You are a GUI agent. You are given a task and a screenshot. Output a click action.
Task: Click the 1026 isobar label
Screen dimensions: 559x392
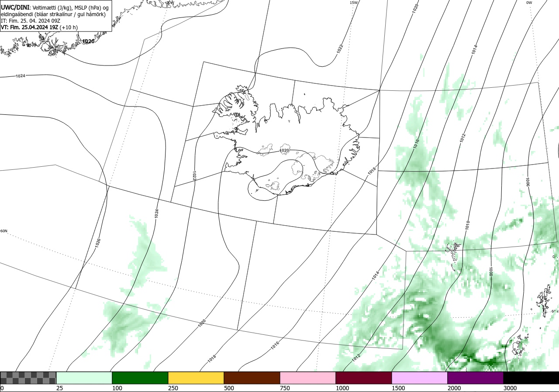pos(98,243)
